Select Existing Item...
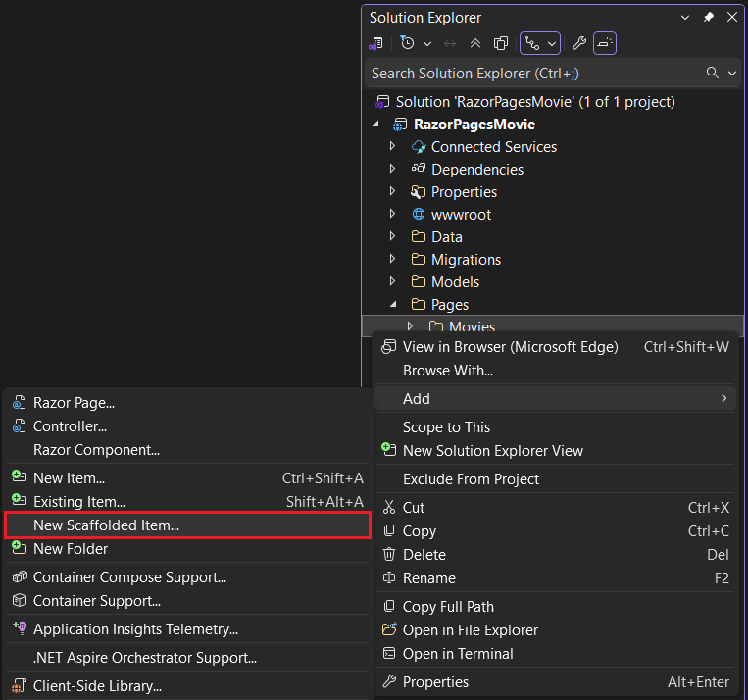Screen dimensions: 748x700 (187, 502)
